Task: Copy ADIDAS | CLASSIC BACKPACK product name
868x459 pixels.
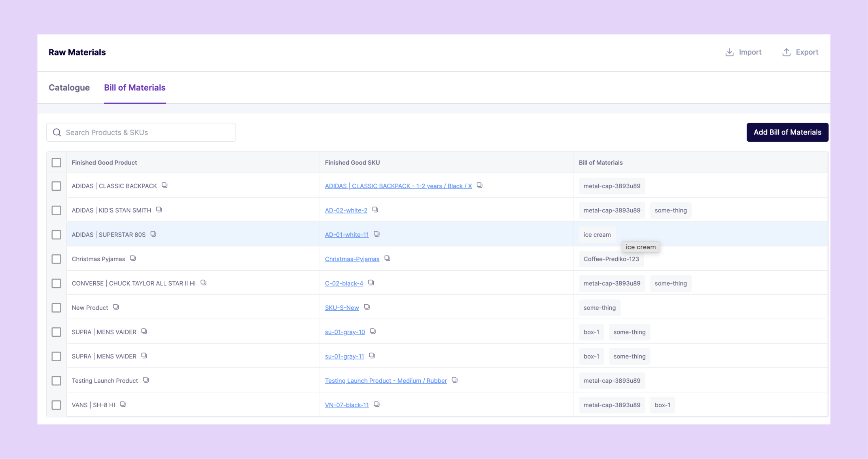Action: (x=165, y=185)
